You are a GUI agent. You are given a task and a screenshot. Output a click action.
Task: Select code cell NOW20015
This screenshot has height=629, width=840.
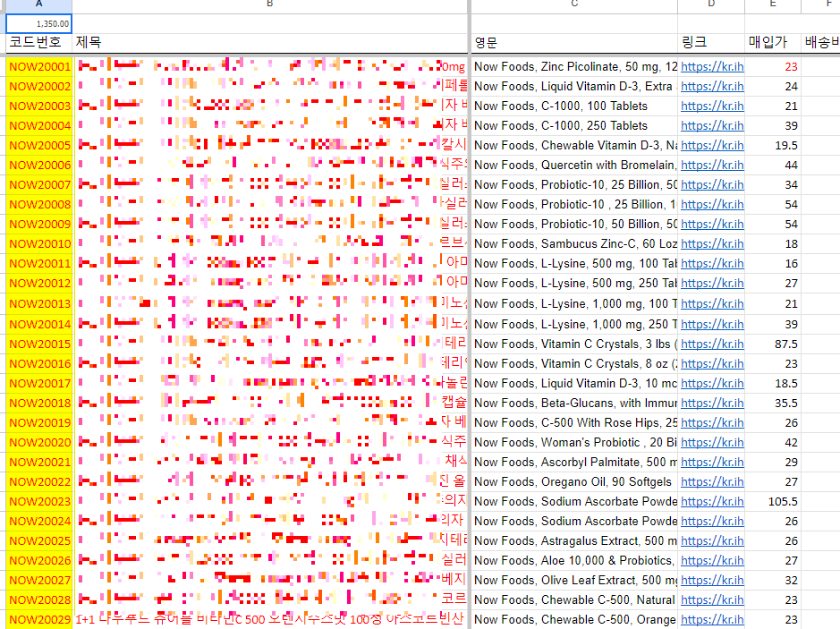pyautogui.click(x=39, y=344)
